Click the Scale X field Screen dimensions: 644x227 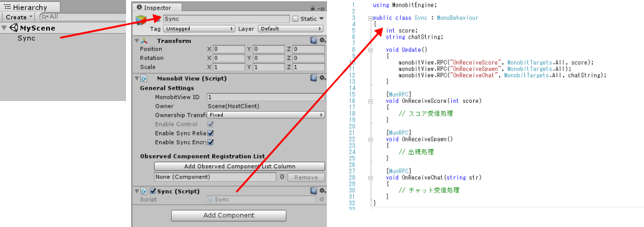(x=228, y=67)
